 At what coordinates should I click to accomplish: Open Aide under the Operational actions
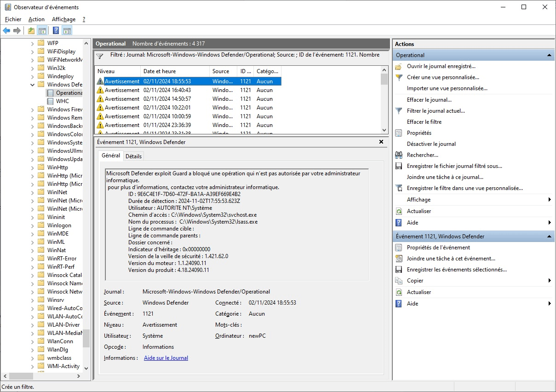point(413,223)
